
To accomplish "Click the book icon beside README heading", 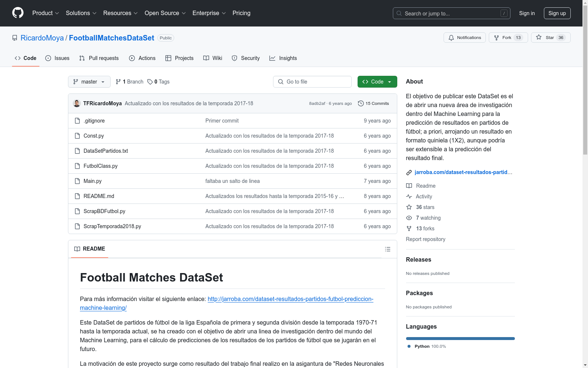I will 77,249.
